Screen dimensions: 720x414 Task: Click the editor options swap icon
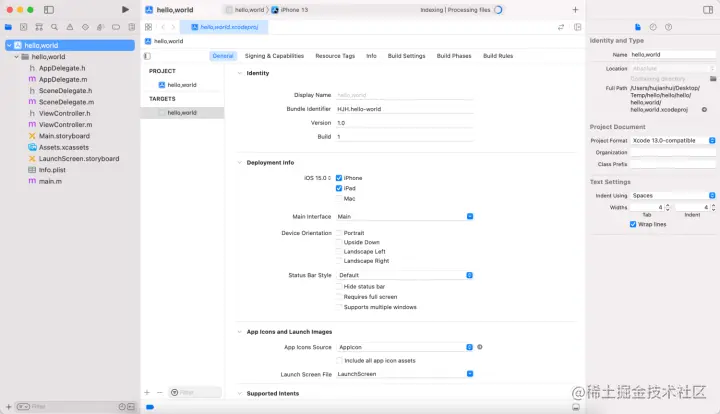561,27
